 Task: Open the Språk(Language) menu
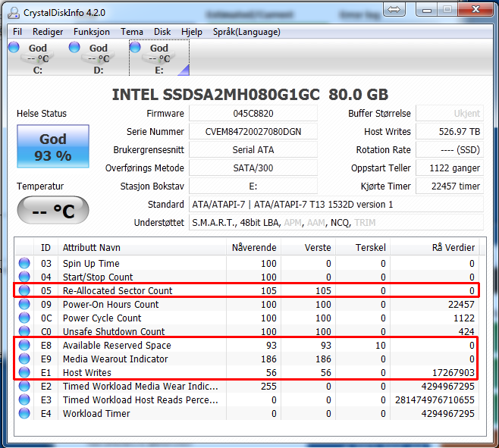pyautogui.click(x=236, y=32)
